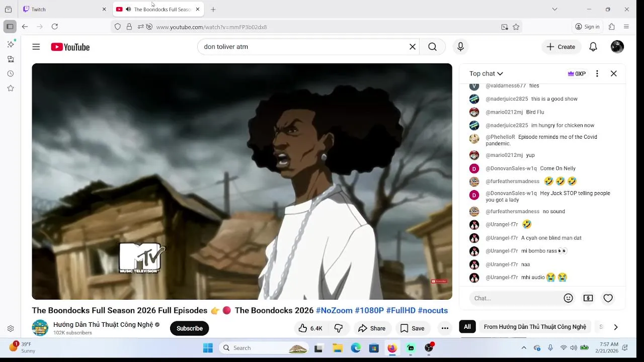Open the YouTube guide hamburger menu
This screenshot has width=644, height=362.
tap(36, 47)
